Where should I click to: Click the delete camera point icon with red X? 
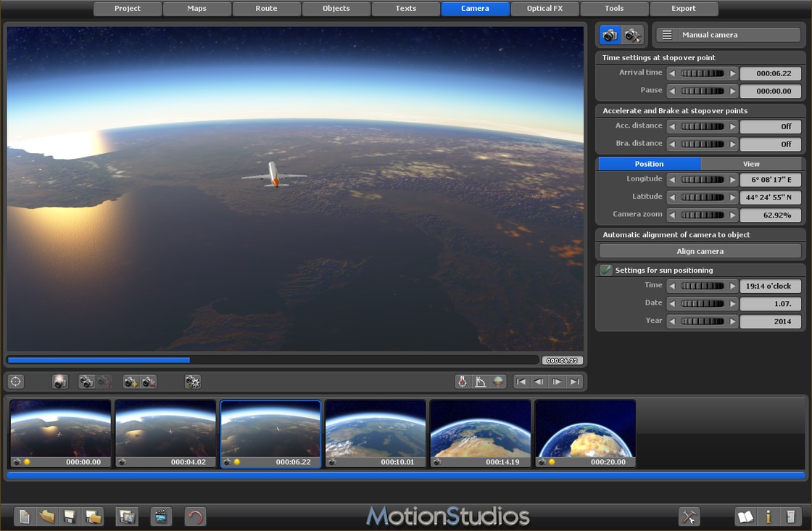coord(149,382)
